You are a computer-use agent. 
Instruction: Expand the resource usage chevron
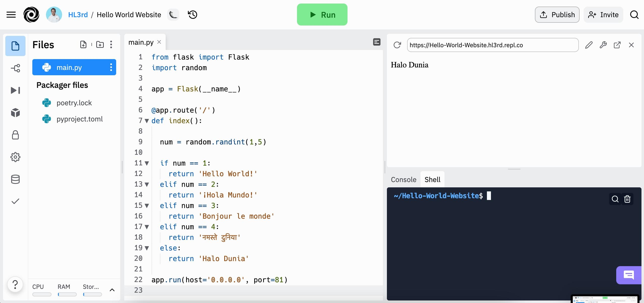coord(112,290)
